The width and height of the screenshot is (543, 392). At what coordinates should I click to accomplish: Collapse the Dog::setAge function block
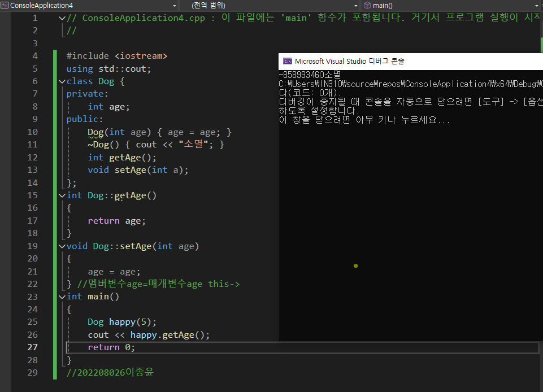[x=62, y=246]
